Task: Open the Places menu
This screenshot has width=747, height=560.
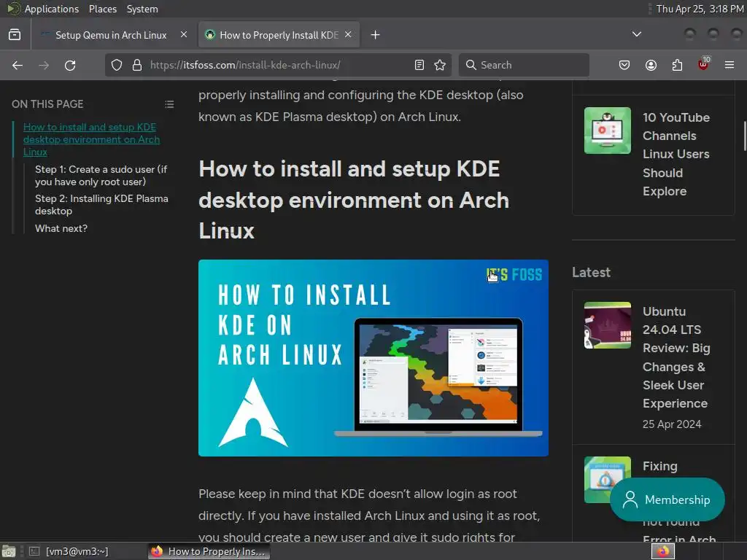Action: pyautogui.click(x=103, y=9)
